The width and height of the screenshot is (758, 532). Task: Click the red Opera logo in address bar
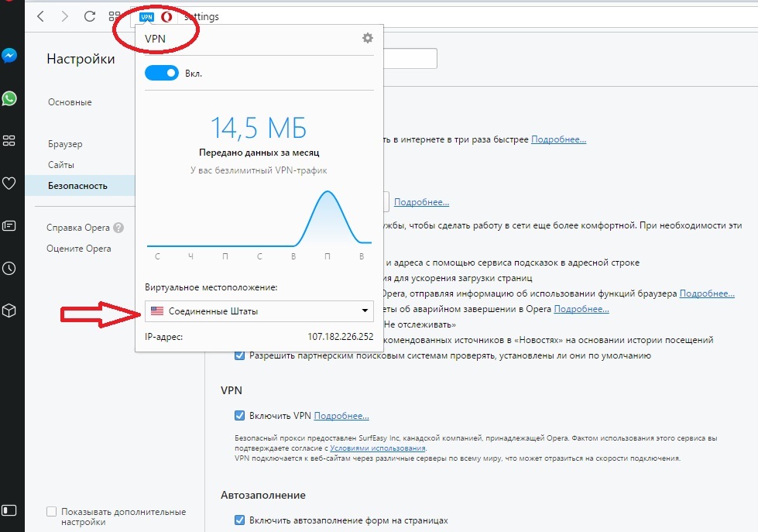(x=166, y=17)
